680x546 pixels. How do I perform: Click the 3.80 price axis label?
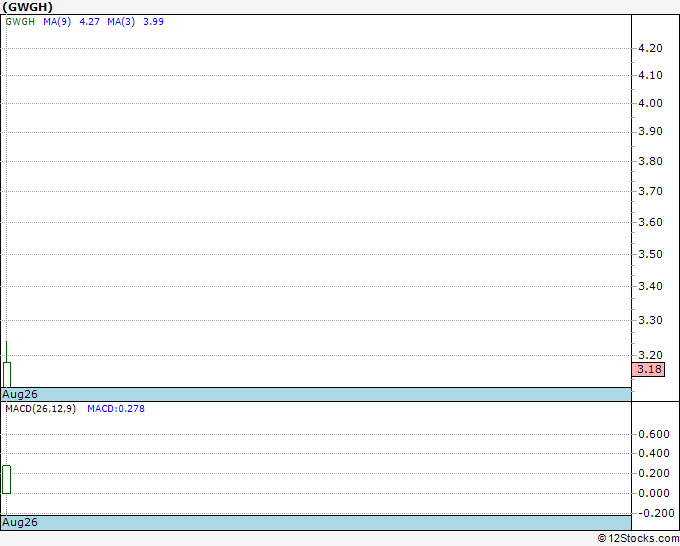coord(651,161)
